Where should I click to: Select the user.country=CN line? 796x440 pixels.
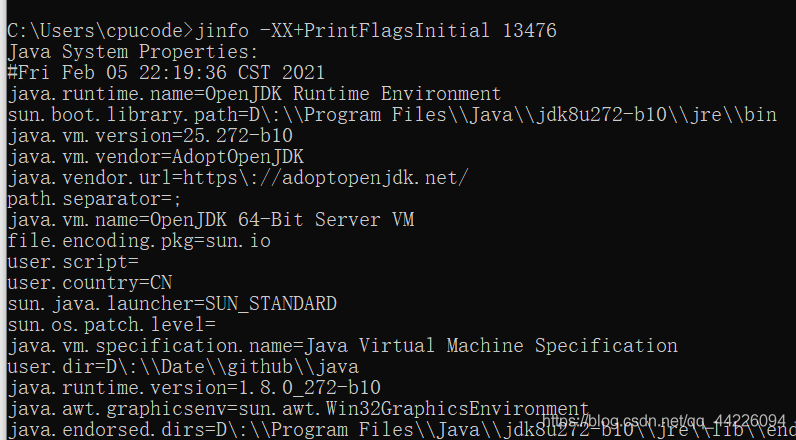coord(89,282)
